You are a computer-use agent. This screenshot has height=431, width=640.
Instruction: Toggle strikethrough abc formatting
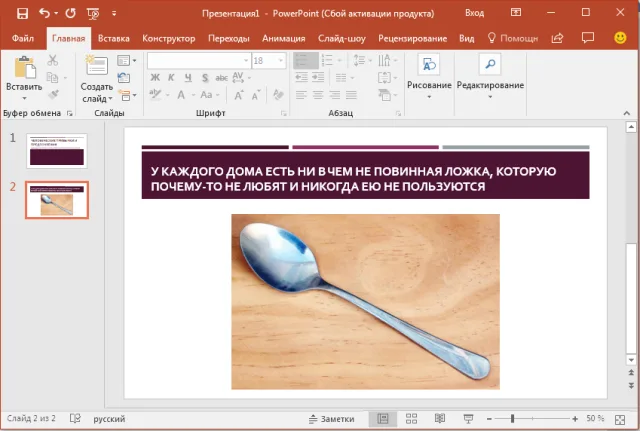coord(221,78)
